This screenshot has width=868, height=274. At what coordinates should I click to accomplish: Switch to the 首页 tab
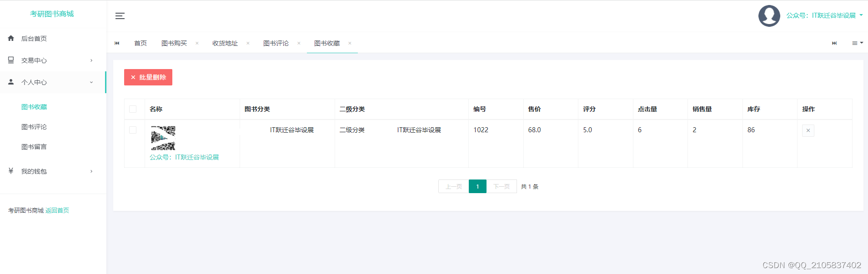pos(140,43)
